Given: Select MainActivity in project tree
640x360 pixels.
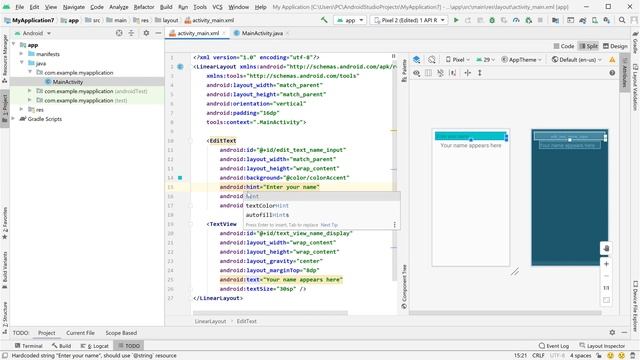Looking at the screenshot, I should coord(67,82).
